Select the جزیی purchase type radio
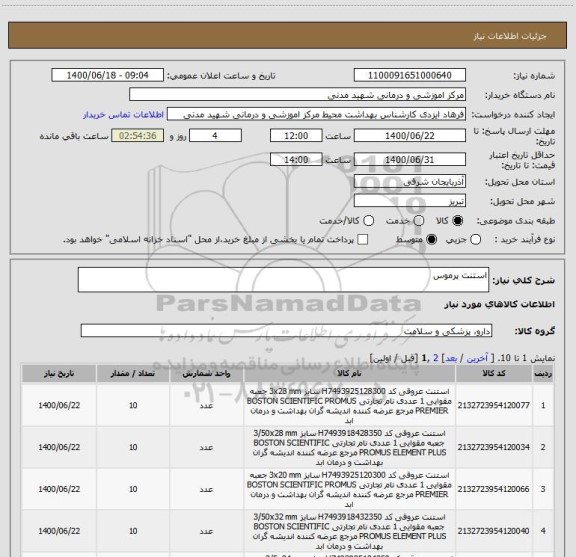 click(x=475, y=240)
